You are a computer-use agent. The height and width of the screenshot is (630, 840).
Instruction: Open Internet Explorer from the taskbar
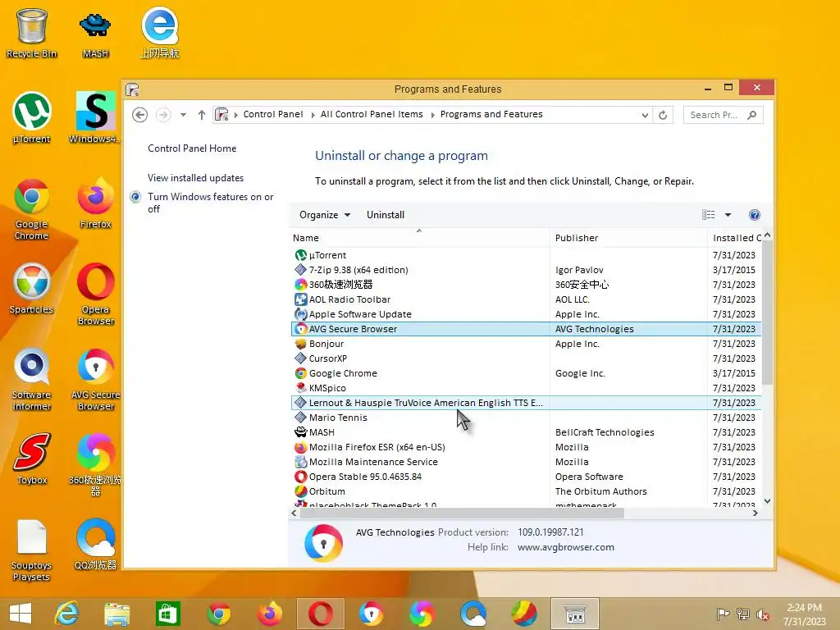pos(66,614)
